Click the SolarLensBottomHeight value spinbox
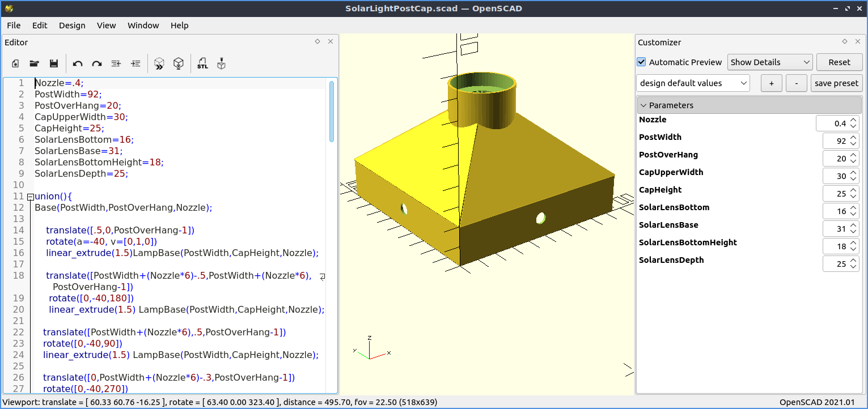The width and height of the screenshot is (868, 409). click(x=841, y=246)
